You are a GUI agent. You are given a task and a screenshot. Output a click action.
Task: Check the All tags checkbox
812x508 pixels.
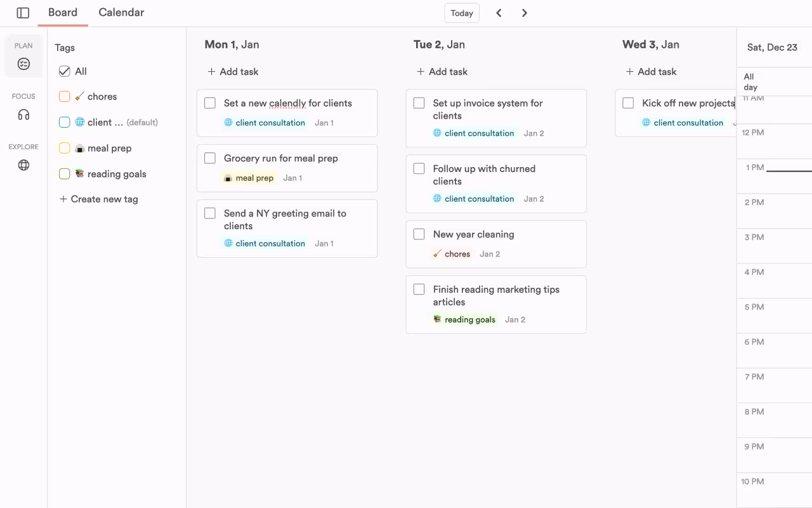[64, 71]
